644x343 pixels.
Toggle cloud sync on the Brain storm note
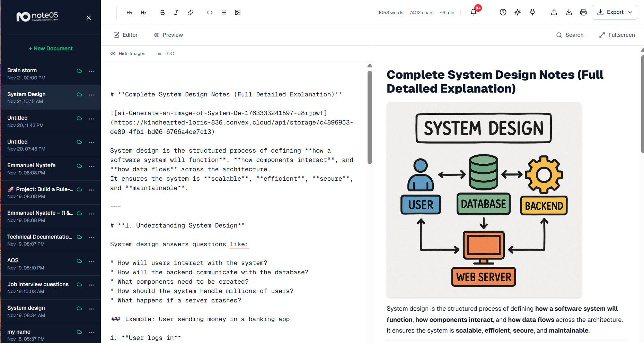point(79,71)
